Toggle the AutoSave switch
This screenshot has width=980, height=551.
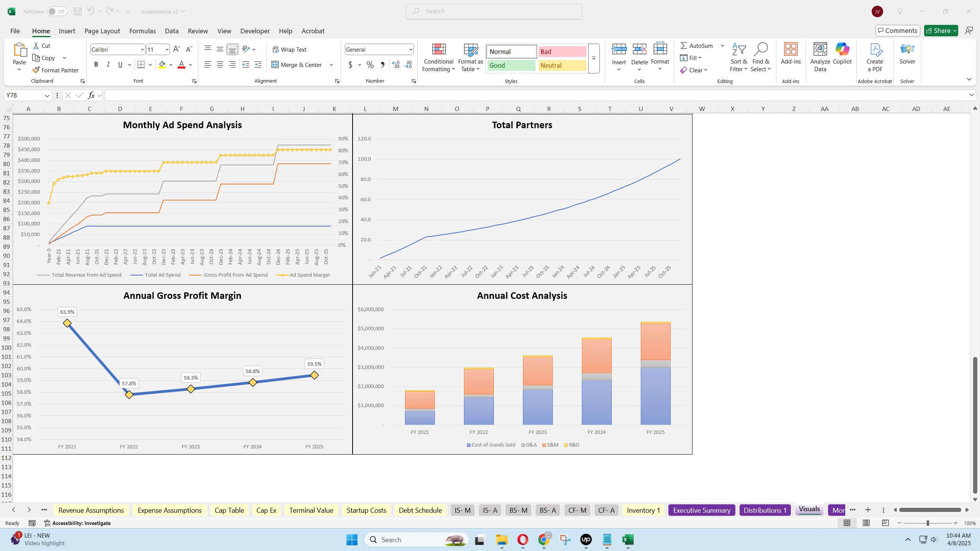pyautogui.click(x=57, y=11)
